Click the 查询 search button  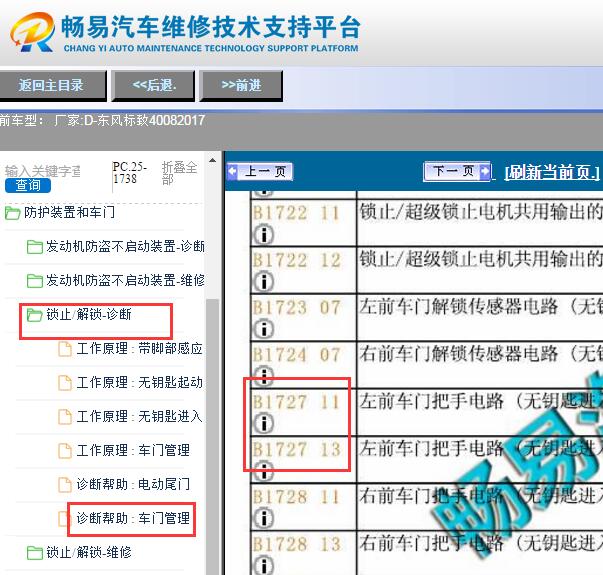[x=28, y=185]
